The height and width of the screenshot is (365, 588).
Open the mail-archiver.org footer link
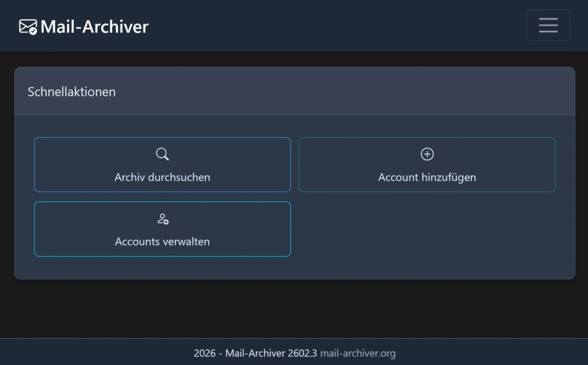[x=358, y=353]
